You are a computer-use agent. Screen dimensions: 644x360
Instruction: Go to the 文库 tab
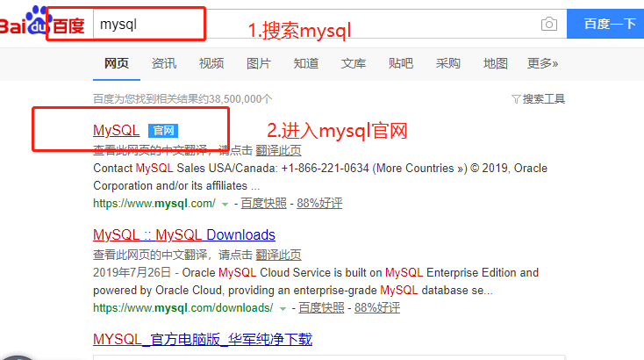354,63
